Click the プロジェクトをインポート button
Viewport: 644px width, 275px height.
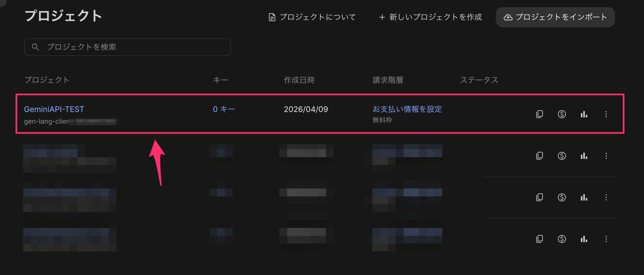point(555,17)
